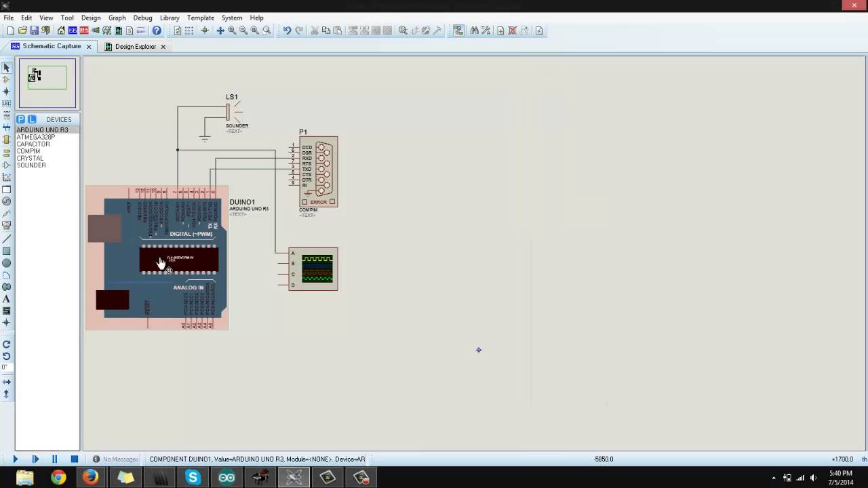
Task: Open the Debug menu
Action: [142, 18]
